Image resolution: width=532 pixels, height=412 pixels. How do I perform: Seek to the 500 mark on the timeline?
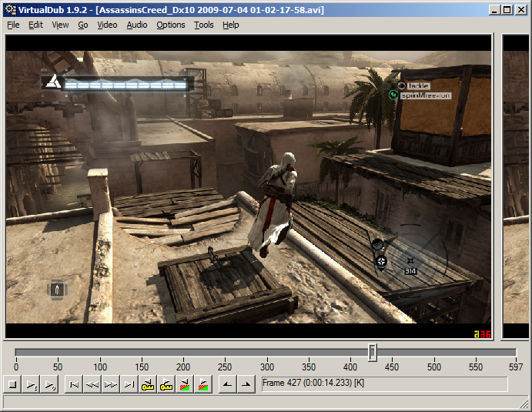(x=434, y=367)
